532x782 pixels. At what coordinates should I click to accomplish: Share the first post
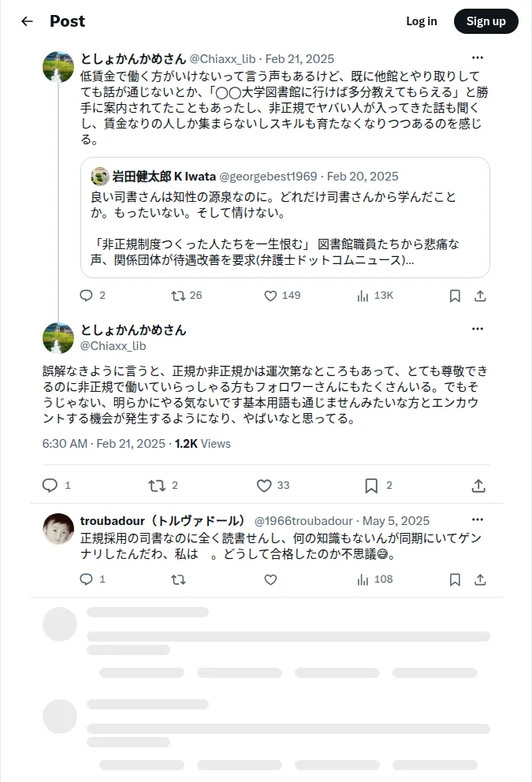(480, 296)
